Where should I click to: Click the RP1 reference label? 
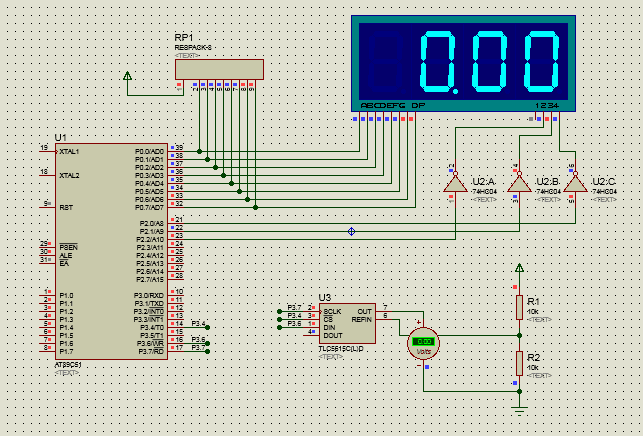click(184, 38)
